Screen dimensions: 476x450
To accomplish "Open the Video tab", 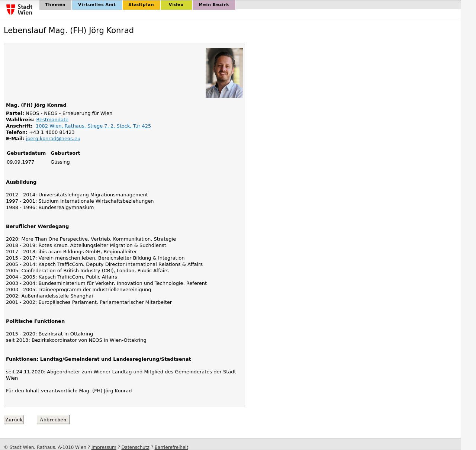I will point(176,5).
